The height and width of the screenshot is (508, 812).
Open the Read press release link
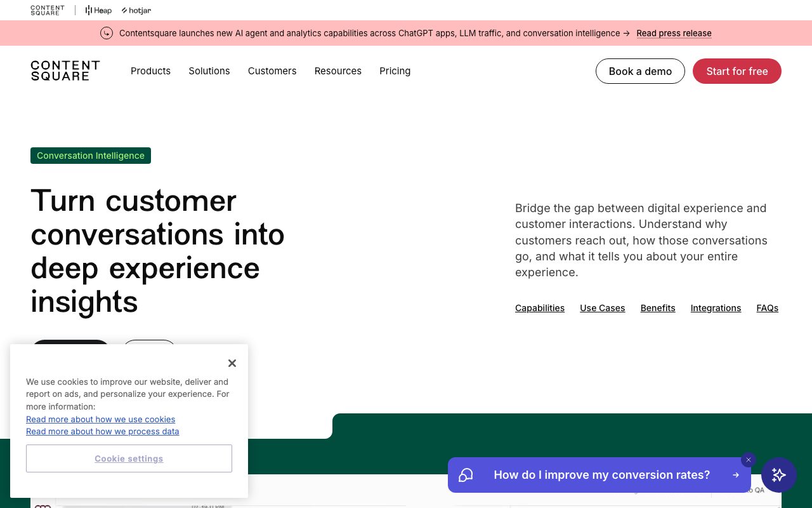click(674, 33)
